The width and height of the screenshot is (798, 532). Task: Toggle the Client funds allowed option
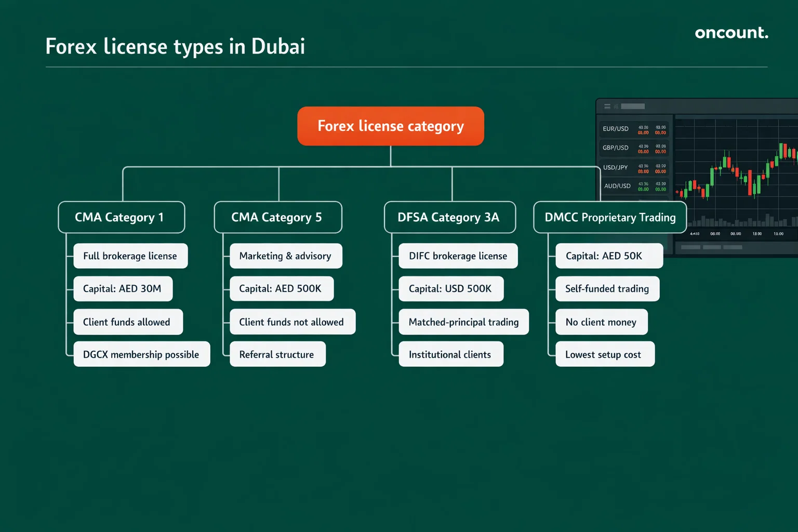pyautogui.click(x=128, y=322)
